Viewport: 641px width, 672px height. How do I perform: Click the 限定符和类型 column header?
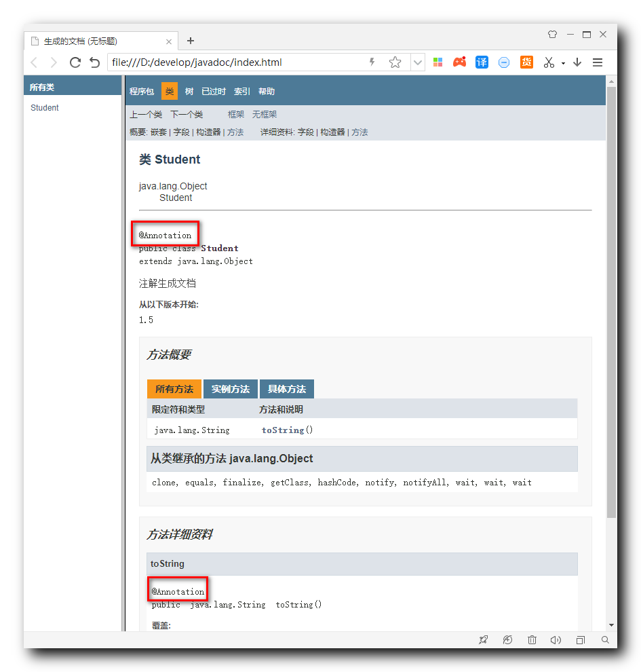tap(178, 409)
